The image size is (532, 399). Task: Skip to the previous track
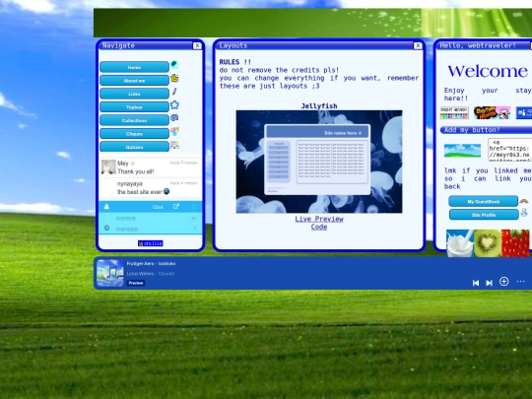pyautogui.click(x=476, y=283)
